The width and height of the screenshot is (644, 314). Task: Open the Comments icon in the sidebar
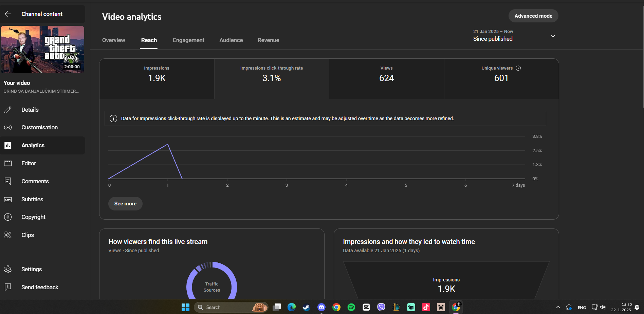8,181
